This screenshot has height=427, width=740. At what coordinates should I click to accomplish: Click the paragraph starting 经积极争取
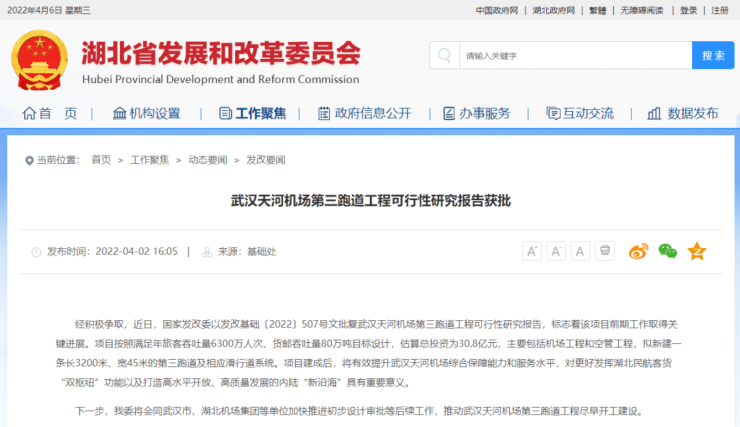(x=368, y=353)
